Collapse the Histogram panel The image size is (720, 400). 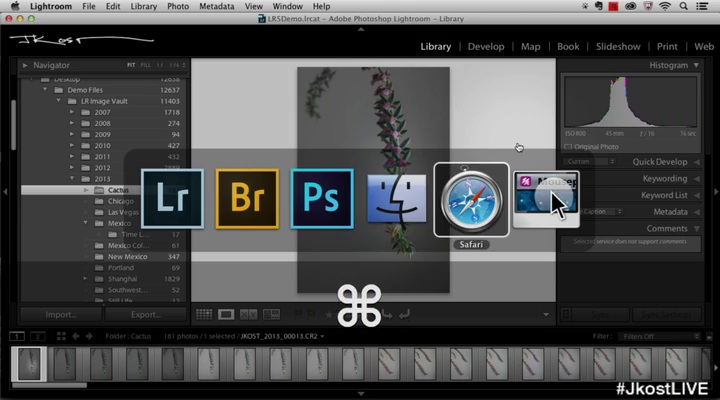click(x=696, y=65)
